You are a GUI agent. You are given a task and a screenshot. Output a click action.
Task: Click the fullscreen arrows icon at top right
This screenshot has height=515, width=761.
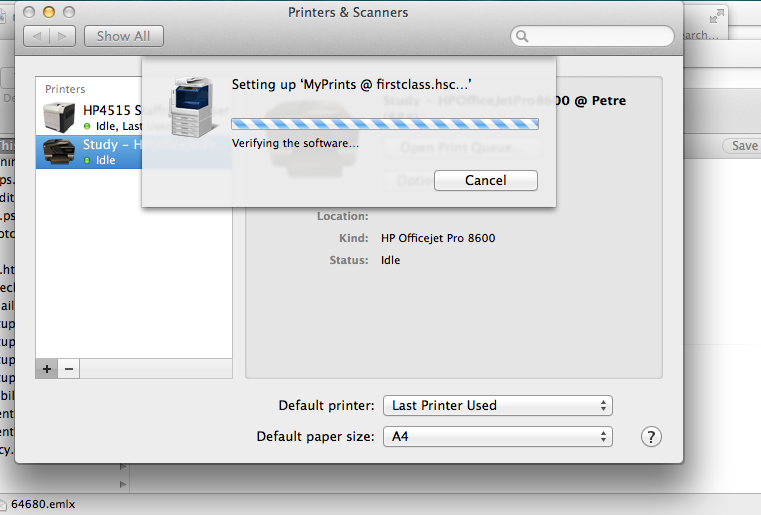coord(717,14)
